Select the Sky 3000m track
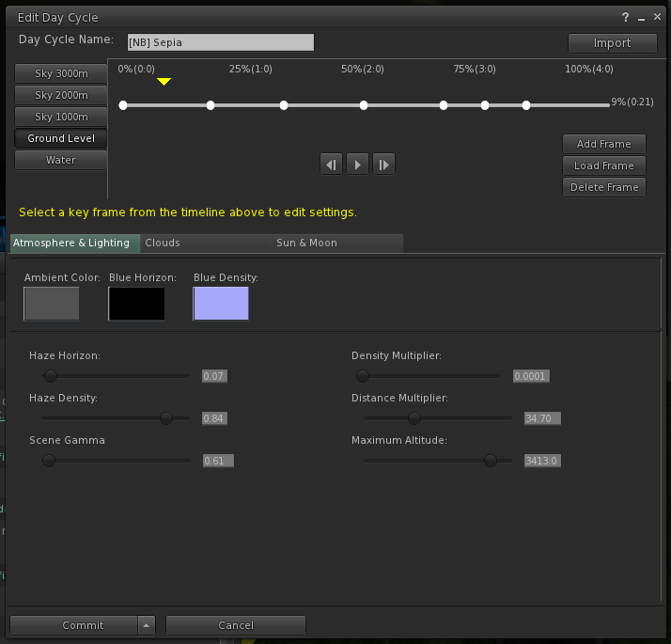 coord(61,73)
